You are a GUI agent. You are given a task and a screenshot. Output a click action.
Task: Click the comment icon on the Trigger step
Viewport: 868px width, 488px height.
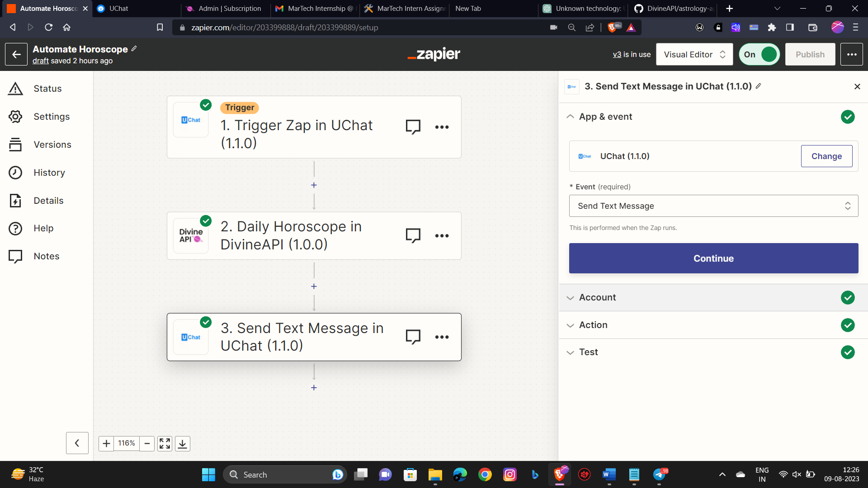(413, 127)
